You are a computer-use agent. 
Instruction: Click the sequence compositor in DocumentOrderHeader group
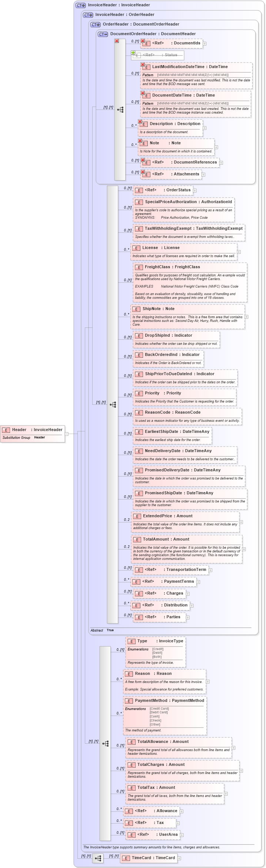[113, 404]
